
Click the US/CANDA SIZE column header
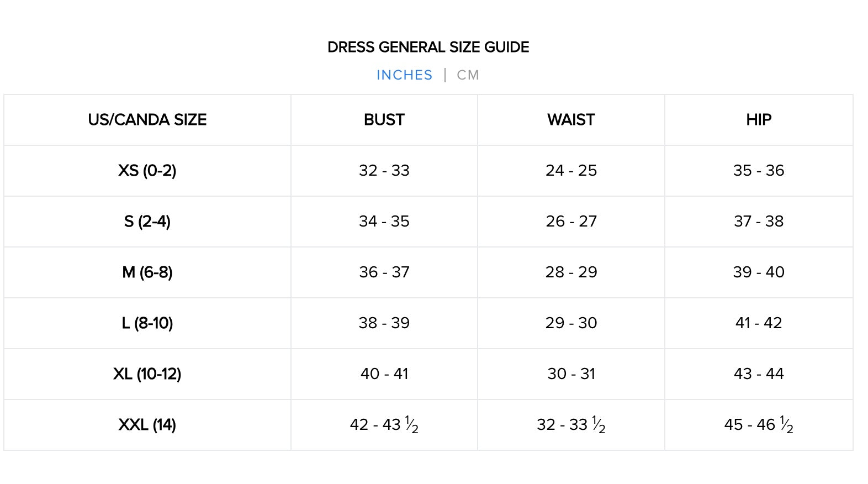tap(147, 120)
